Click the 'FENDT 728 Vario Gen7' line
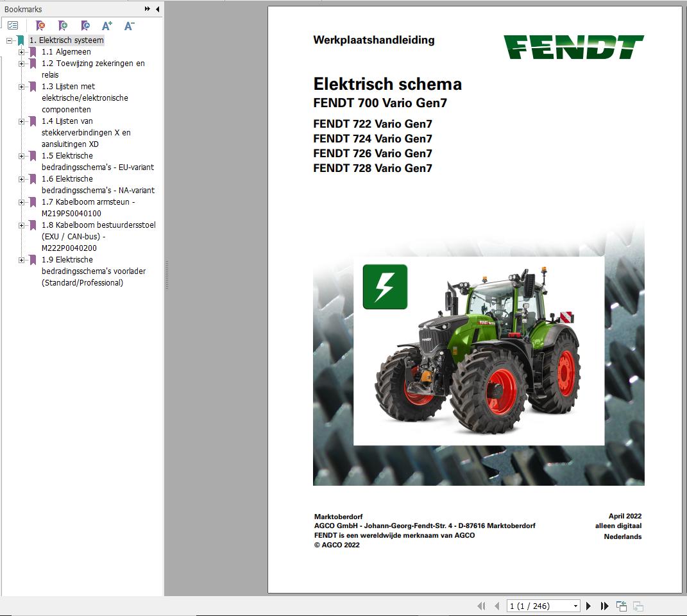This screenshot has width=687, height=616. pos(373,168)
